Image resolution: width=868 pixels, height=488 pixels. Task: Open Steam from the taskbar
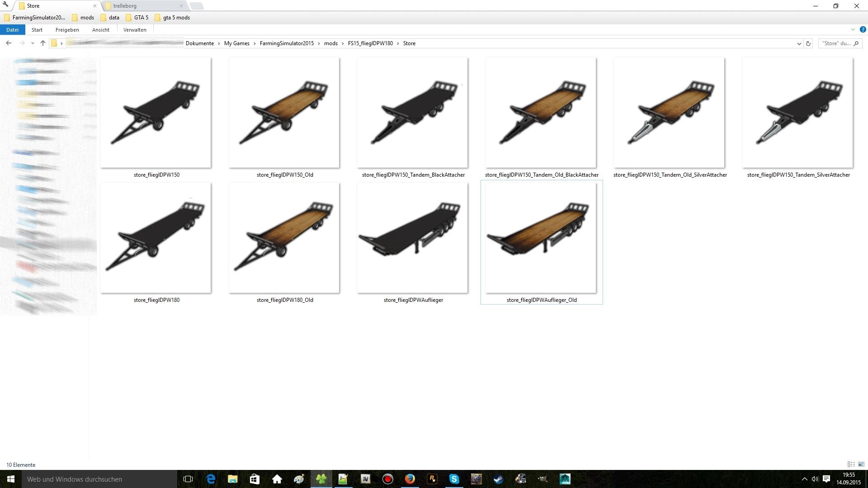(x=498, y=479)
